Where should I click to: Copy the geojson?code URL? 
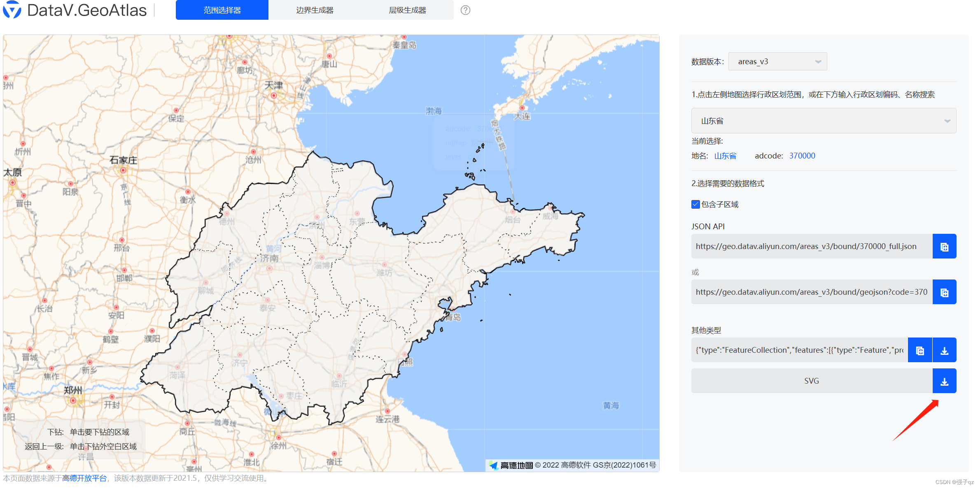(x=944, y=292)
